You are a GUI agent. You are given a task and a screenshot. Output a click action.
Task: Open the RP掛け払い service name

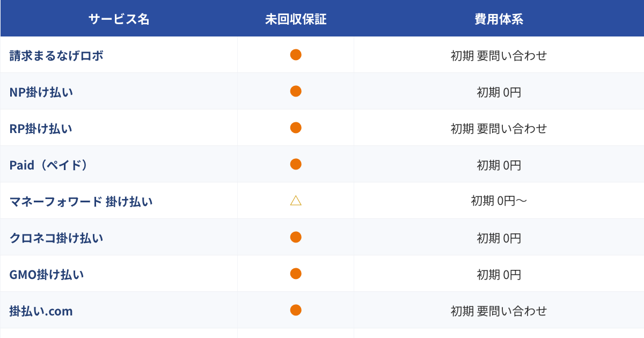pyautogui.click(x=41, y=128)
